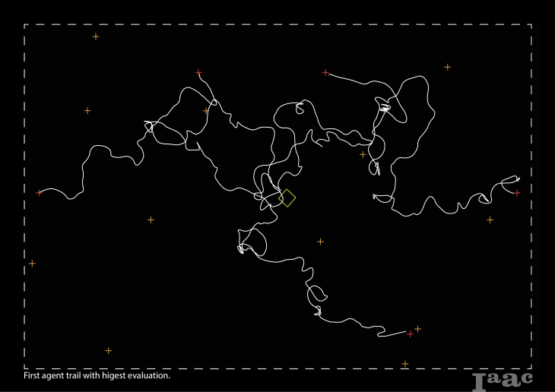Screen dimensions: 555x392
Task: Select the orange plus nearest the top-left corner
Action: (x=95, y=36)
